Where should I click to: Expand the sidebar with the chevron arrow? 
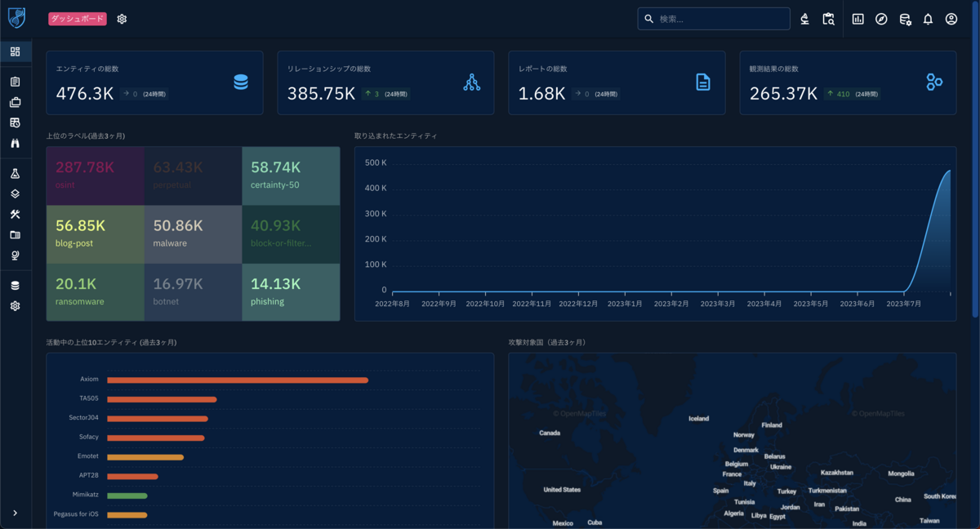15,513
